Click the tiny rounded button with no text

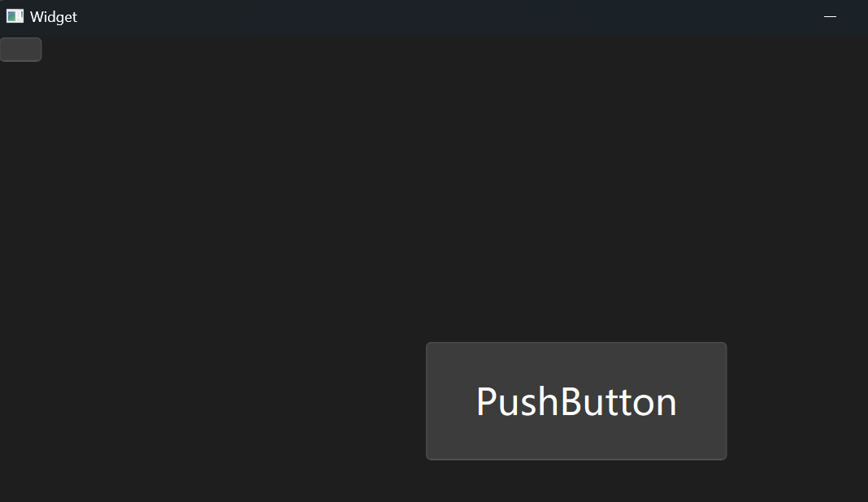(x=20, y=50)
